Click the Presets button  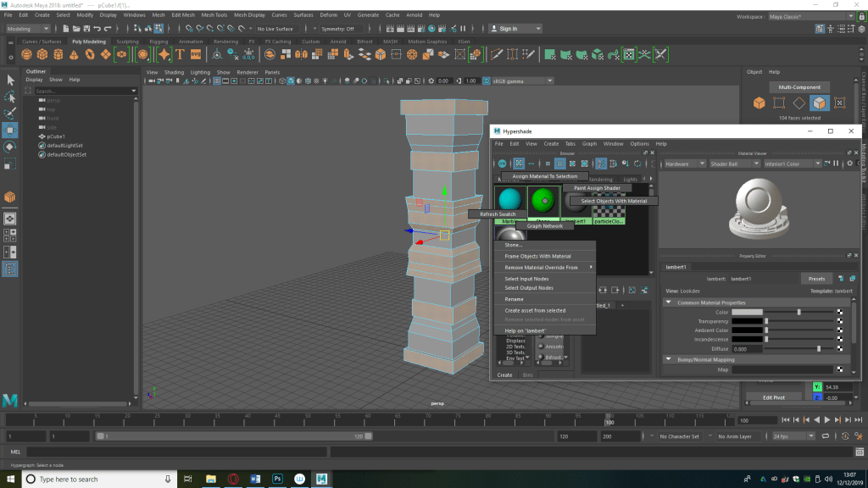click(816, 279)
